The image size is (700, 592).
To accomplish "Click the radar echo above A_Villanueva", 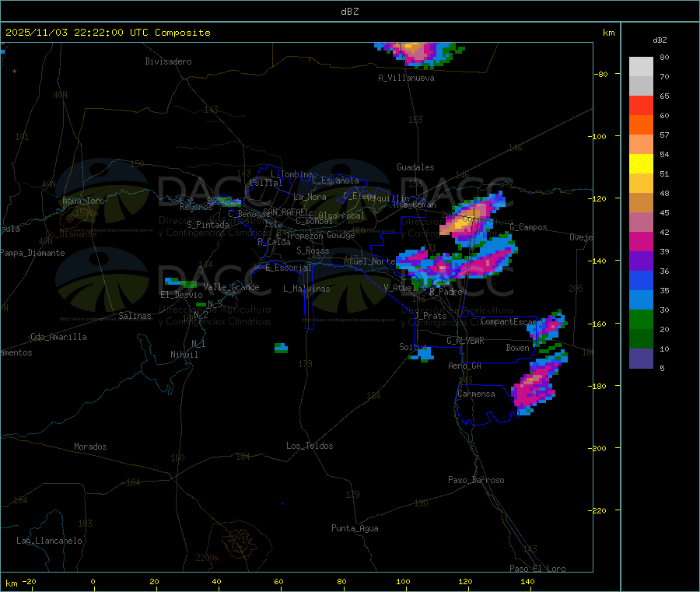I will pos(419,54).
